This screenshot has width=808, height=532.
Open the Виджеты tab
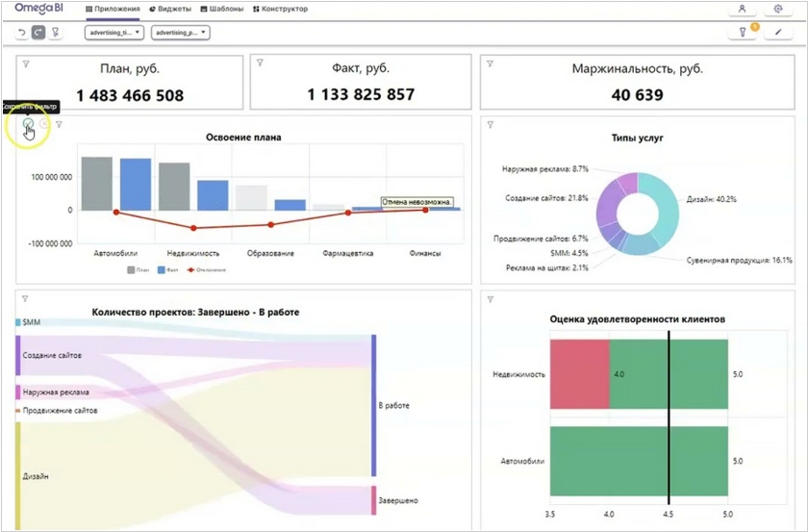tap(171, 9)
